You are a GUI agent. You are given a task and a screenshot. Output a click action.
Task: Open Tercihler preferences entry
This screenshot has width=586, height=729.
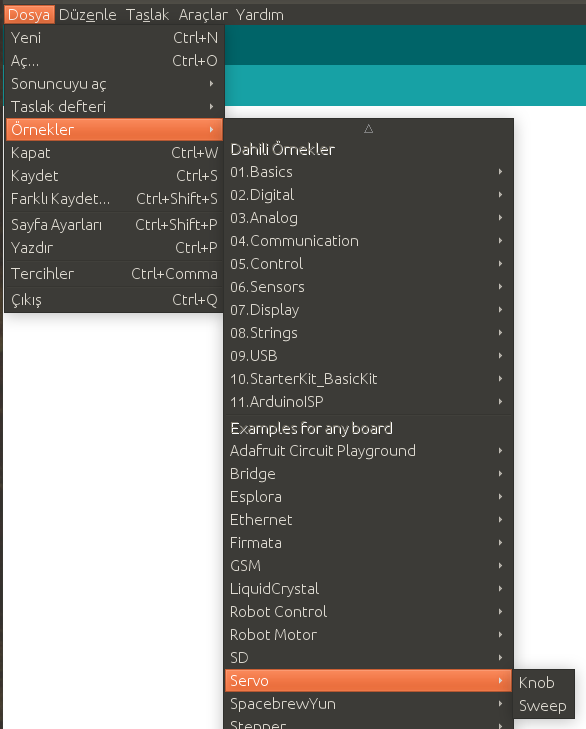click(x=114, y=274)
